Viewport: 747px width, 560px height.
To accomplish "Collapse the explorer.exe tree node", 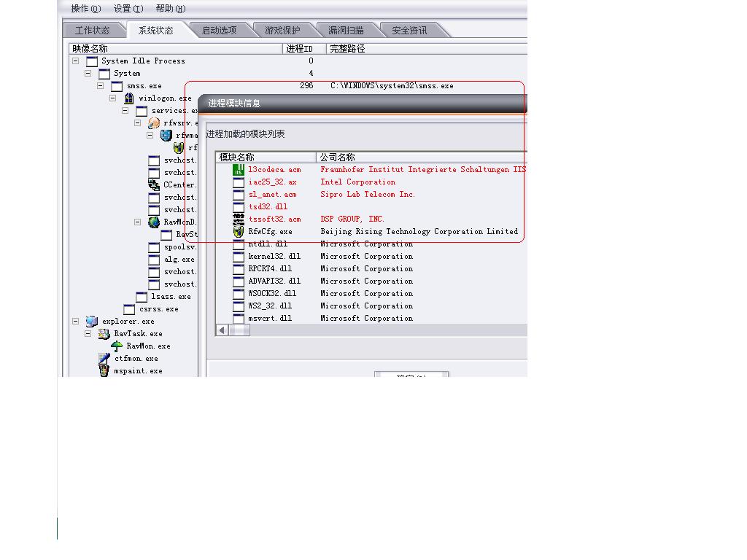I will (x=75, y=321).
